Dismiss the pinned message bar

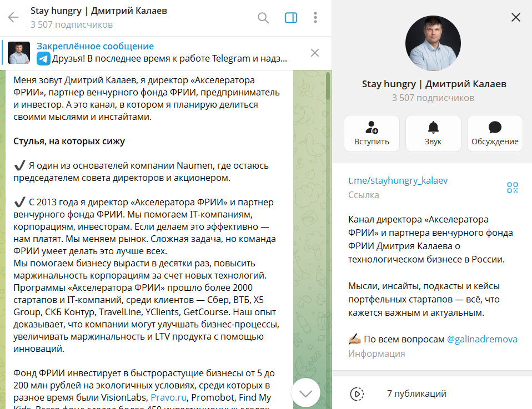tap(315, 53)
